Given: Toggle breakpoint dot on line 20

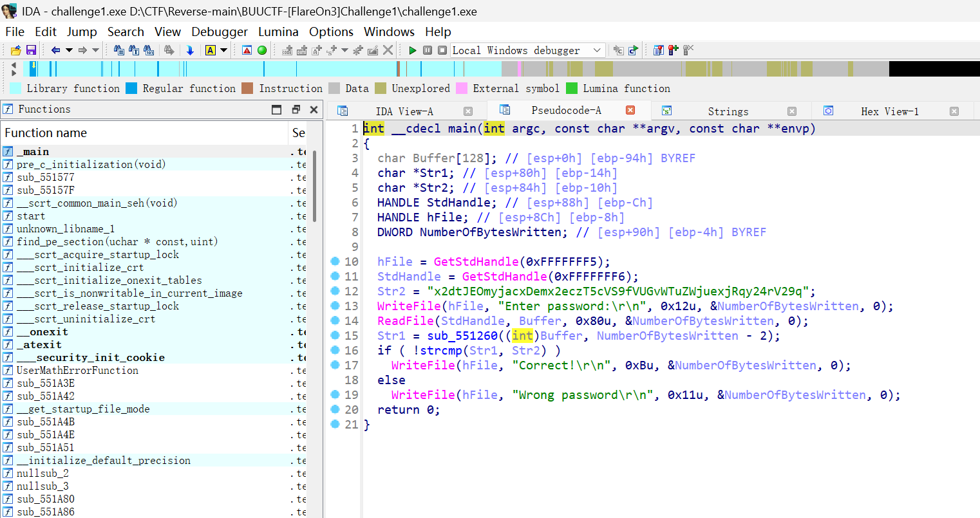Looking at the screenshot, I should 335,409.
